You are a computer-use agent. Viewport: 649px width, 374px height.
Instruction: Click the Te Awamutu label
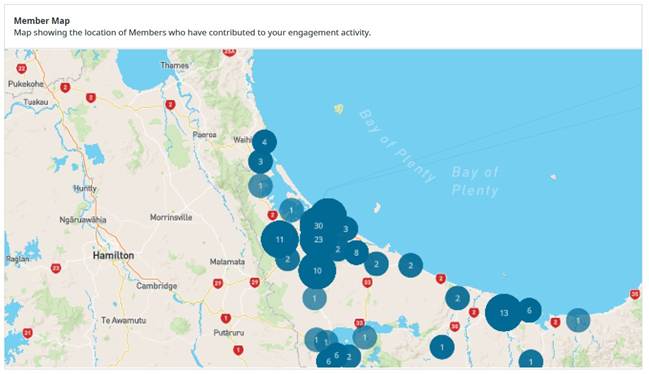(123, 320)
